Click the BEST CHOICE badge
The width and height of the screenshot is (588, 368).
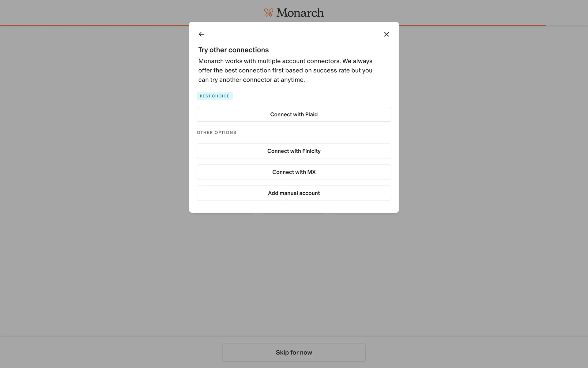click(214, 96)
